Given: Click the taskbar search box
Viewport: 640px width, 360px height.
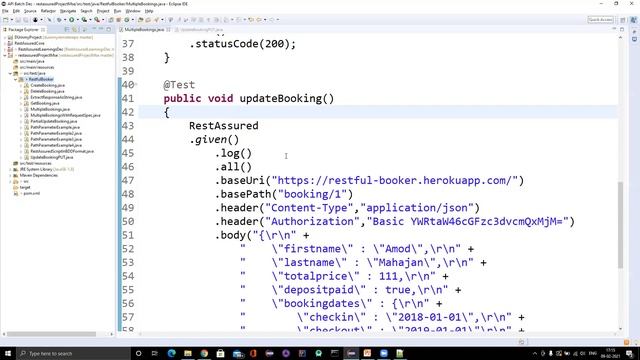Looking at the screenshot, I should tap(73, 353).
